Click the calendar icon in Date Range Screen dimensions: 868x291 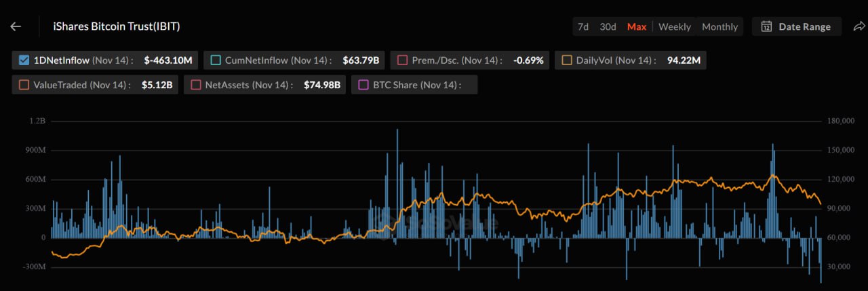click(766, 26)
